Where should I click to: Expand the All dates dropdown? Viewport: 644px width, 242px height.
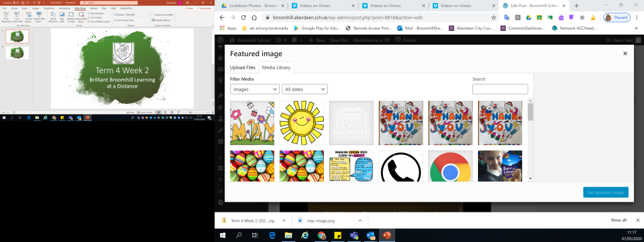[305, 89]
